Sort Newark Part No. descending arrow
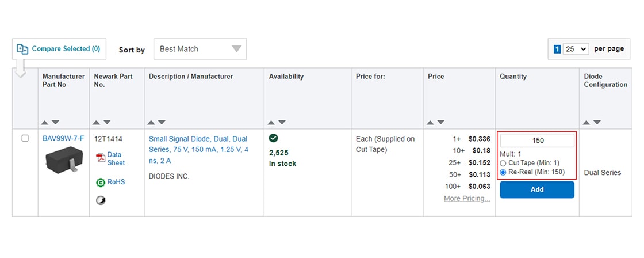 click(107, 122)
